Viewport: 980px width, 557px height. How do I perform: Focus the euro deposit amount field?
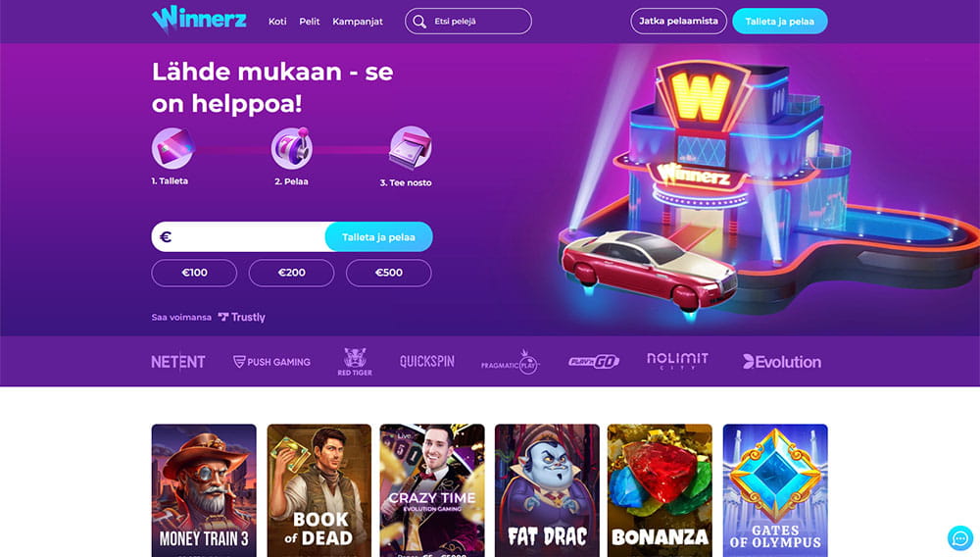(238, 237)
